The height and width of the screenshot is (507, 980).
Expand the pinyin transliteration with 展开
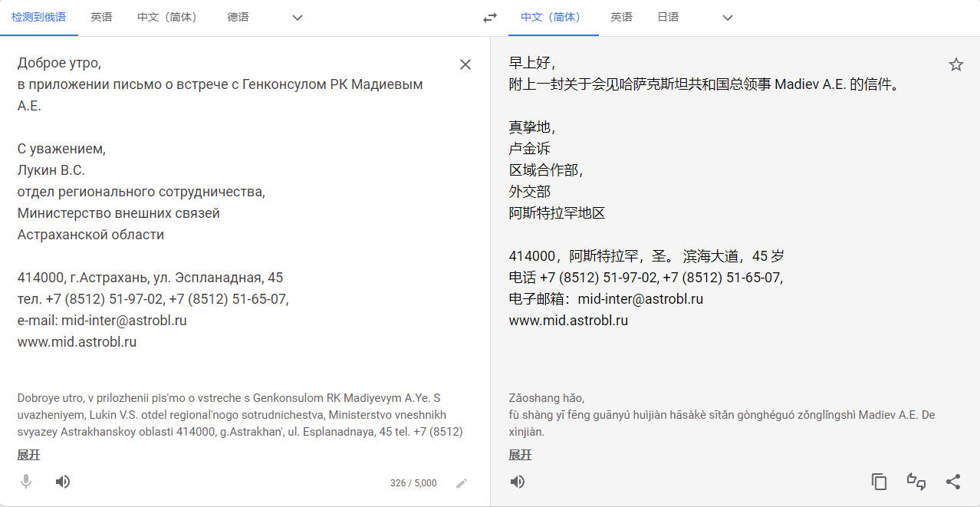click(520, 455)
